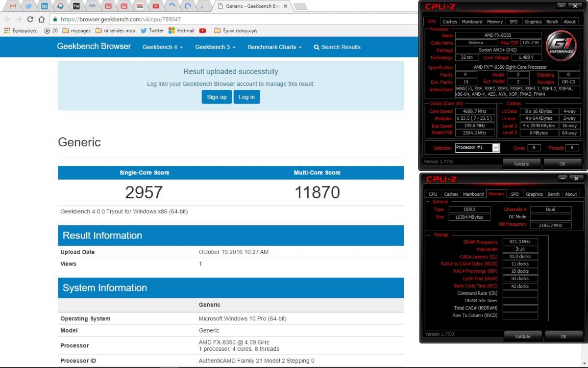
Task: Click the Upload Date value October 19 2016
Action: (x=234, y=252)
